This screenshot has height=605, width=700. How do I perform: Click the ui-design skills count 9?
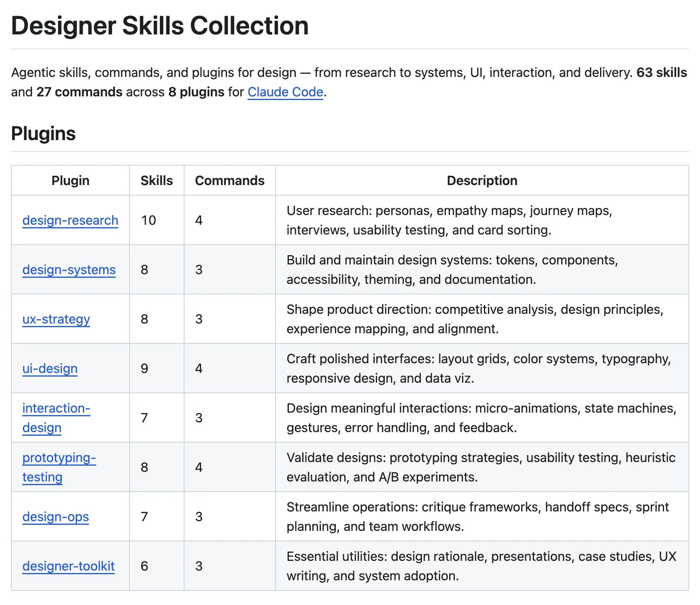[x=144, y=369]
